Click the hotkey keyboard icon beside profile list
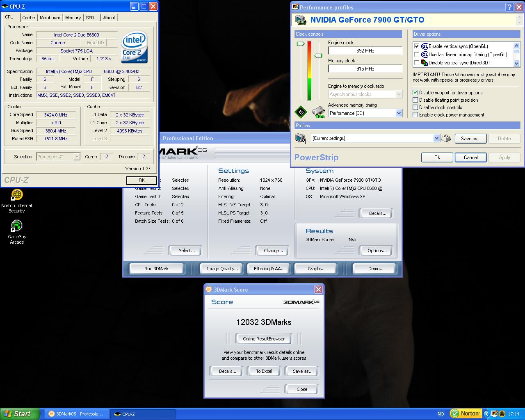Viewport: 525px width, 420px height. pyautogui.click(x=446, y=138)
